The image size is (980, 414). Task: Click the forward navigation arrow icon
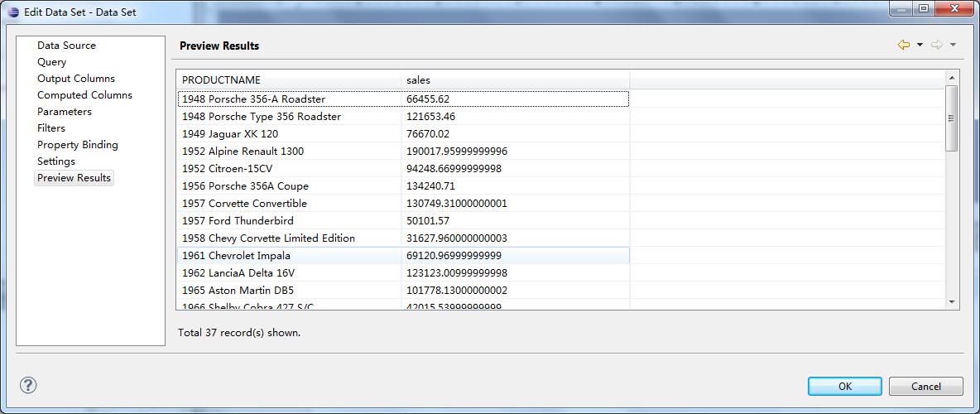tap(936, 45)
